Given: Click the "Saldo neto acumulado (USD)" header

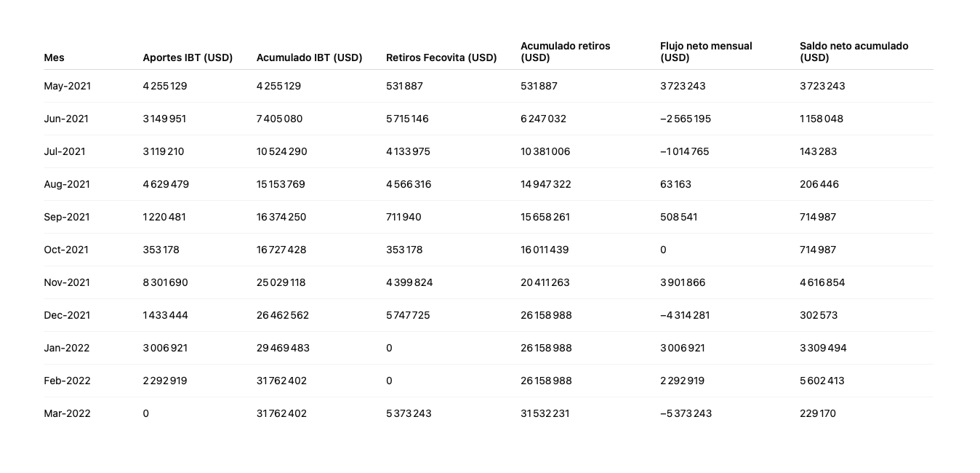Looking at the screenshot, I should (x=854, y=52).
